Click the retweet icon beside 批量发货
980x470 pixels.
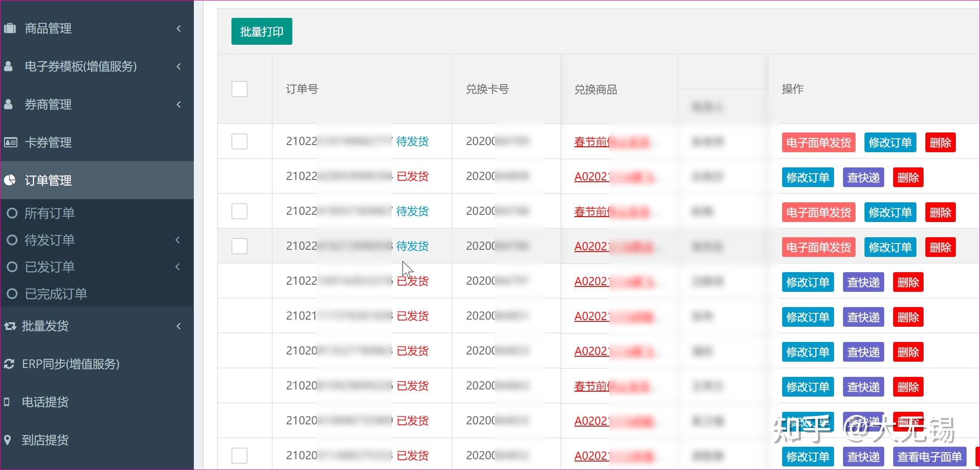point(10,326)
